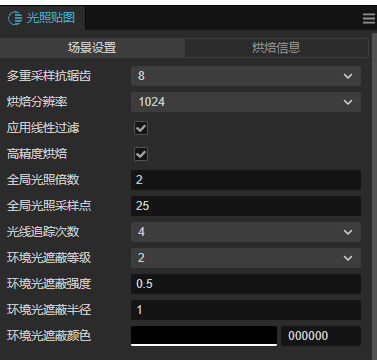Image resolution: width=377 pixels, height=360 pixels.
Task: Click the 光线追踪次数 label
Action: tap(43, 232)
